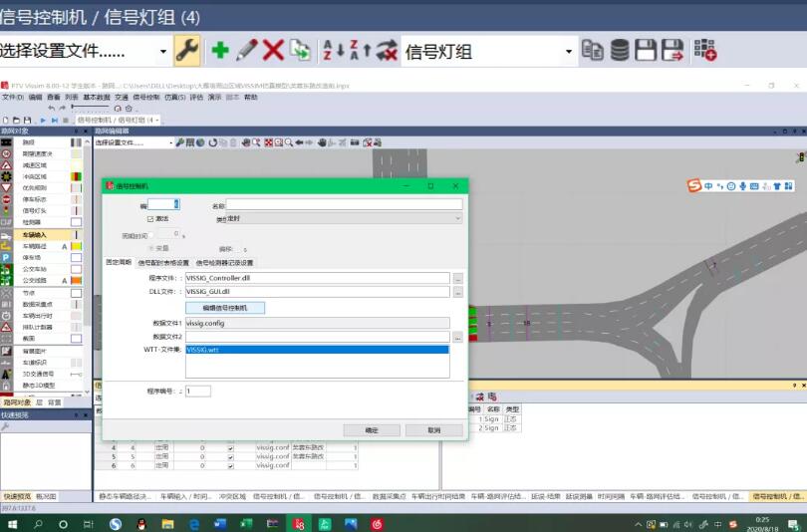Click the 取消 button in the dialog
This screenshot has width=807, height=532.
(x=433, y=430)
